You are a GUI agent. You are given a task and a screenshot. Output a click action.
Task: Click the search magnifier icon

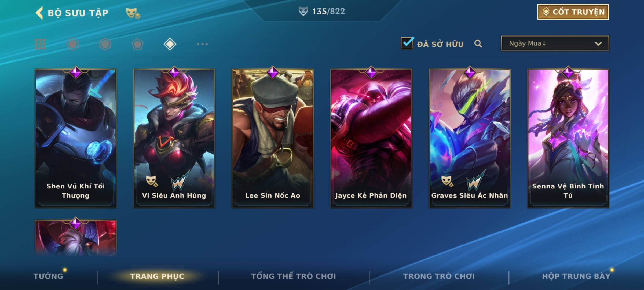[x=478, y=44]
